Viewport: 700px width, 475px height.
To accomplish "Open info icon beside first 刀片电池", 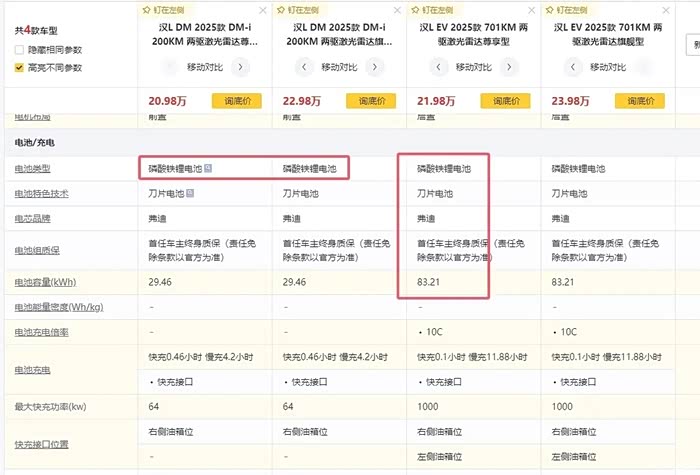I will click(190, 193).
